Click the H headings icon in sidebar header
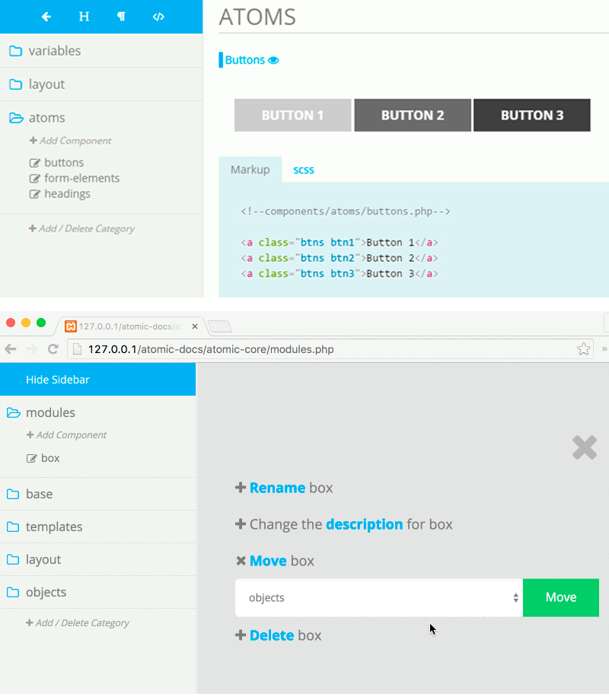609x700 pixels. click(84, 17)
